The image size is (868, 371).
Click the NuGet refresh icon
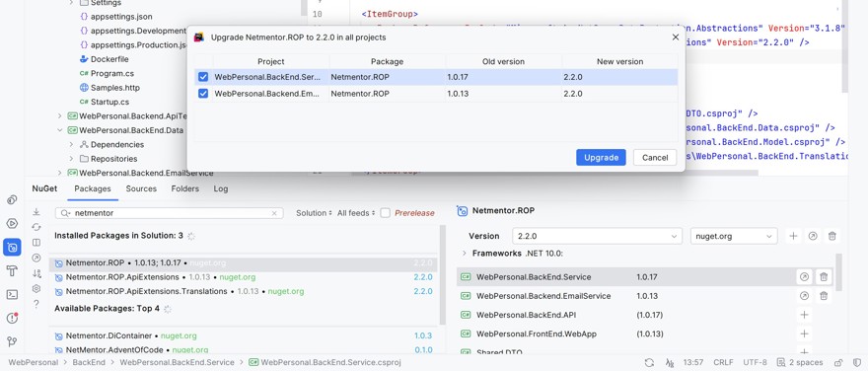(36, 227)
